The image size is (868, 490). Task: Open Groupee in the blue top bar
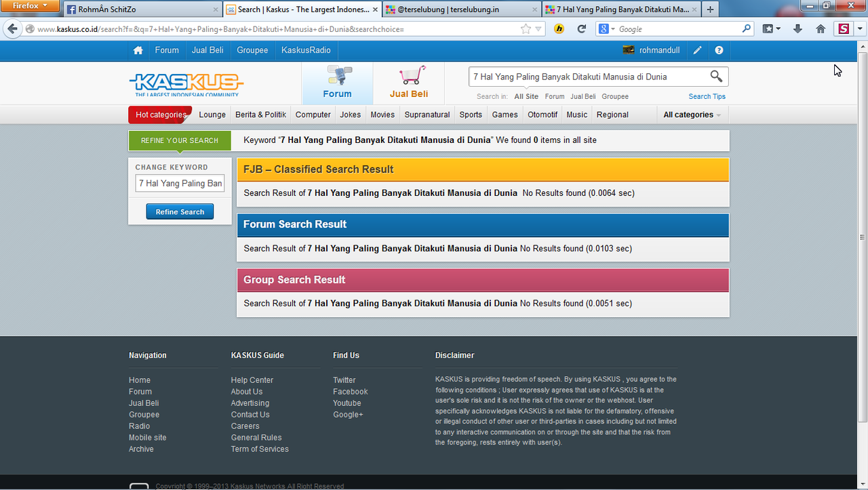(252, 50)
